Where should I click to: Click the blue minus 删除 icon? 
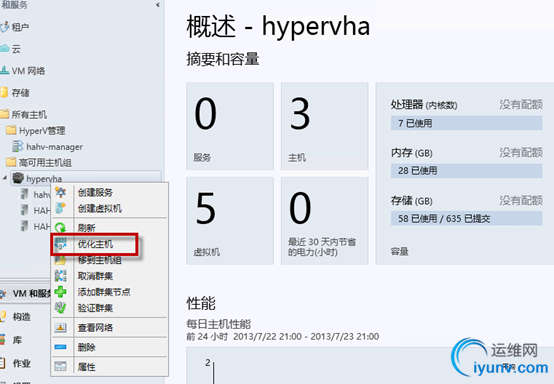tap(60, 347)
